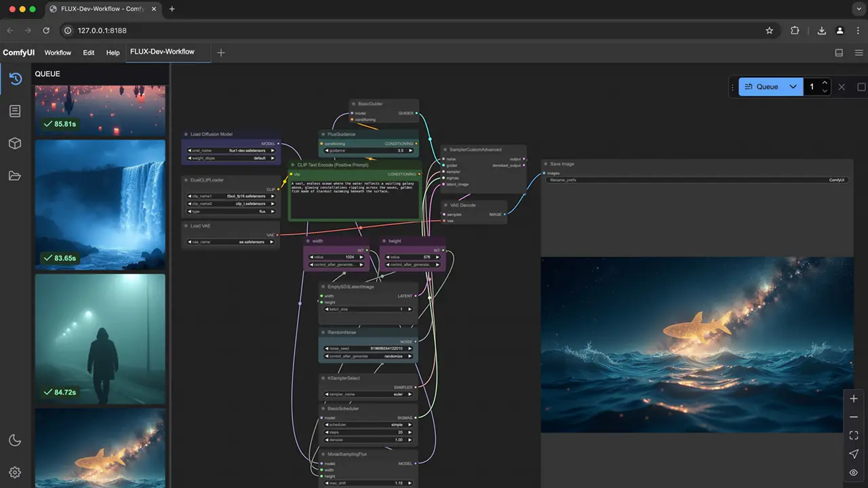Select the canvas navigation arrow mode icon

pyautogui.click(x=854, y=454)
